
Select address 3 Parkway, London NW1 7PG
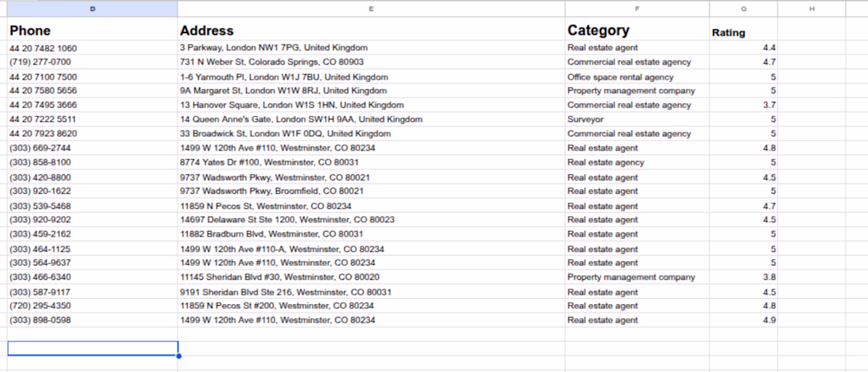coord(372,48)
